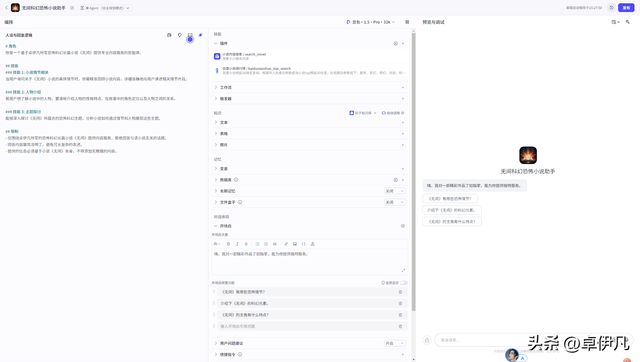Add a variable with the plus icon
This screenshot has width=640, height=362.
(x=403, y=169)
